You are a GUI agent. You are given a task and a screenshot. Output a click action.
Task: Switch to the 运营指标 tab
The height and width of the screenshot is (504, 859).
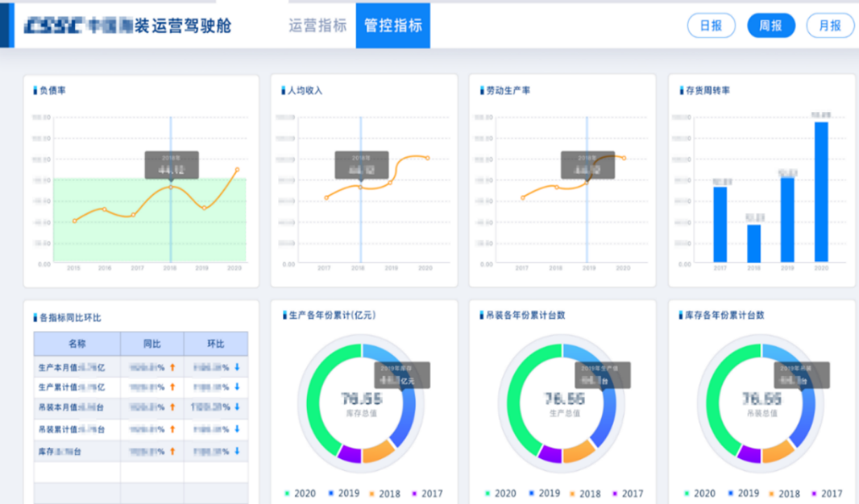(x=317, y=26)
